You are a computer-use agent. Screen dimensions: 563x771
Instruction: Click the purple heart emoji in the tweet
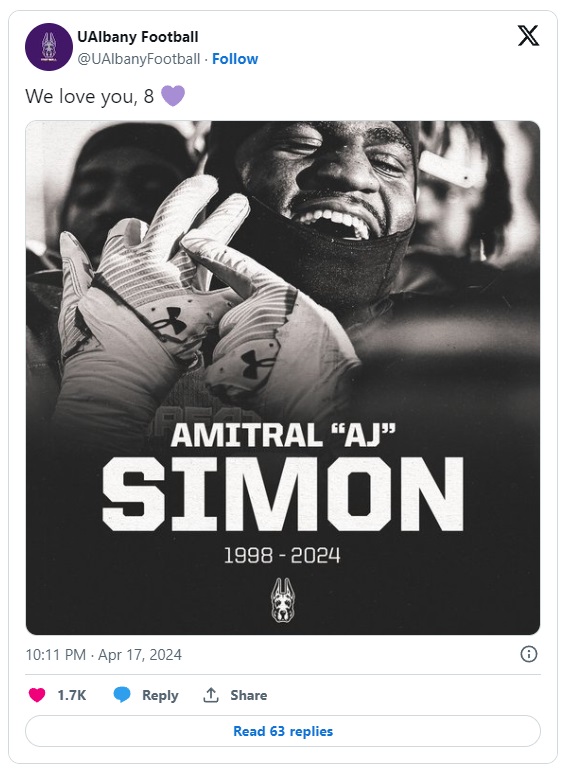[x=173, y=95]
